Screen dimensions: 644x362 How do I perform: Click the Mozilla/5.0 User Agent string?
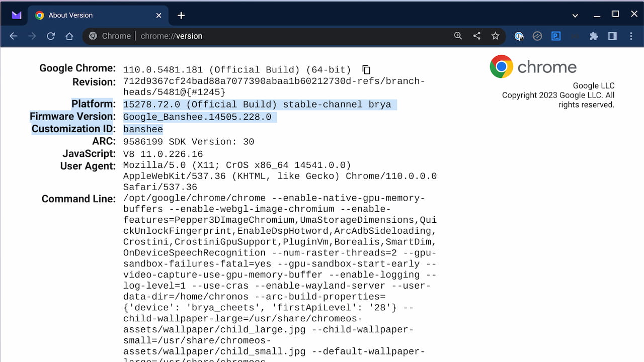coord(280,176)
